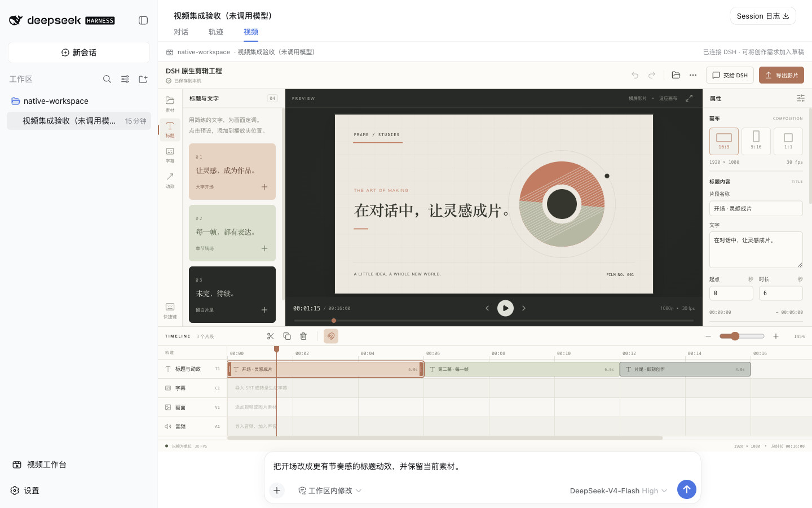
Task: Open DeepSeek-V4-Flash model dropdown
Action: [x=619, y=491]
